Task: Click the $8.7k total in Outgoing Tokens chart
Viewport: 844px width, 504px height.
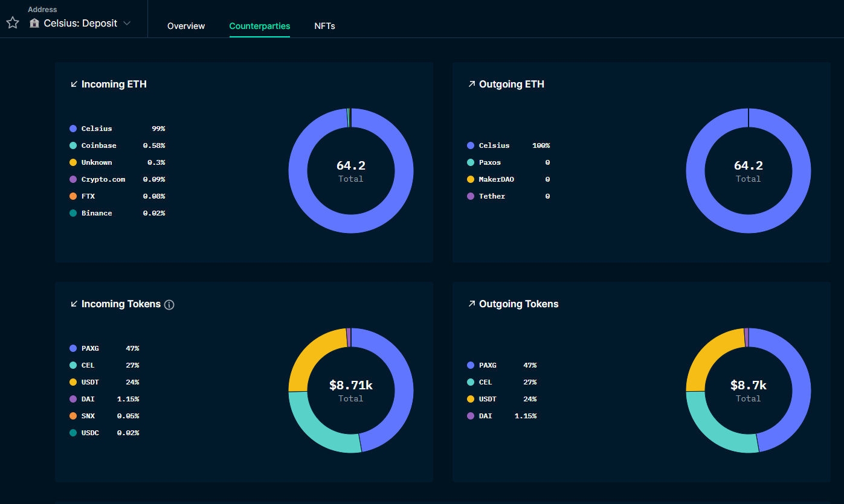Action: click(x=749, y=385)
